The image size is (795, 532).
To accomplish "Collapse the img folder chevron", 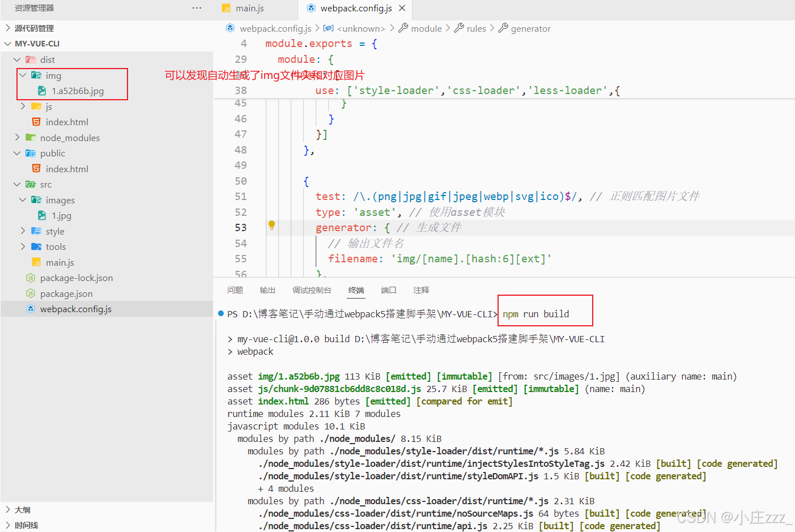I will point(23,75).
